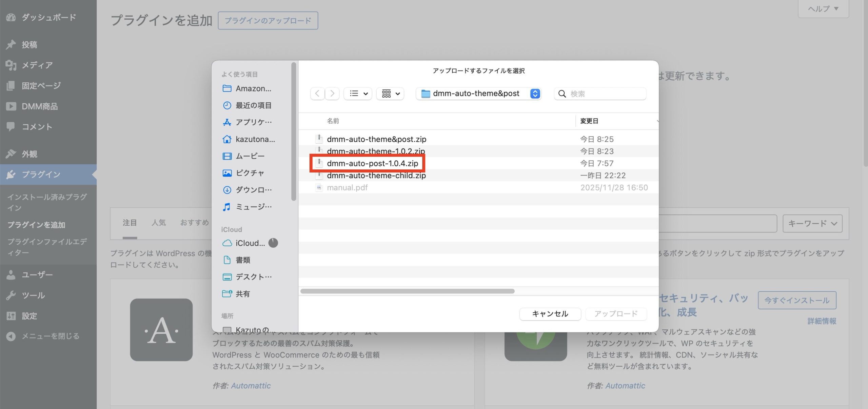868x409 pixels.
Task: Collapse sidebar via メニューを閉じる arrow icon
Action: [11, 336]
